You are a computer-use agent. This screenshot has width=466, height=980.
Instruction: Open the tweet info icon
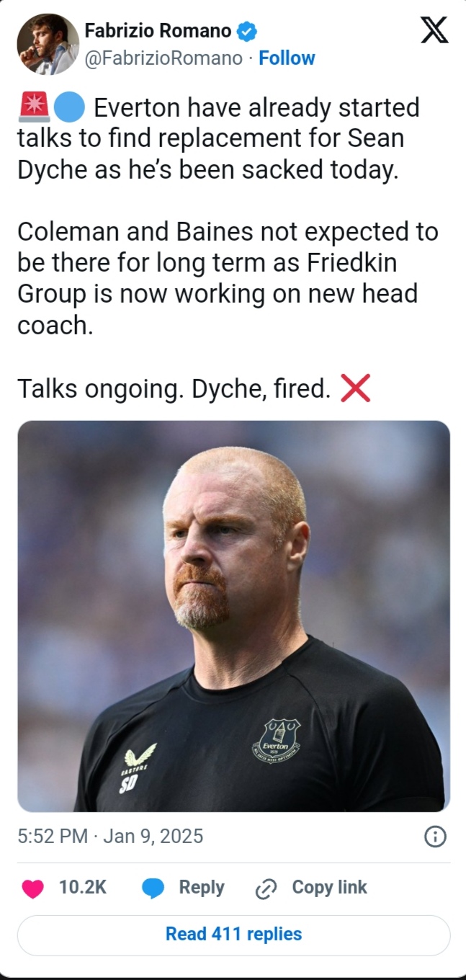[x=435, y=836]
